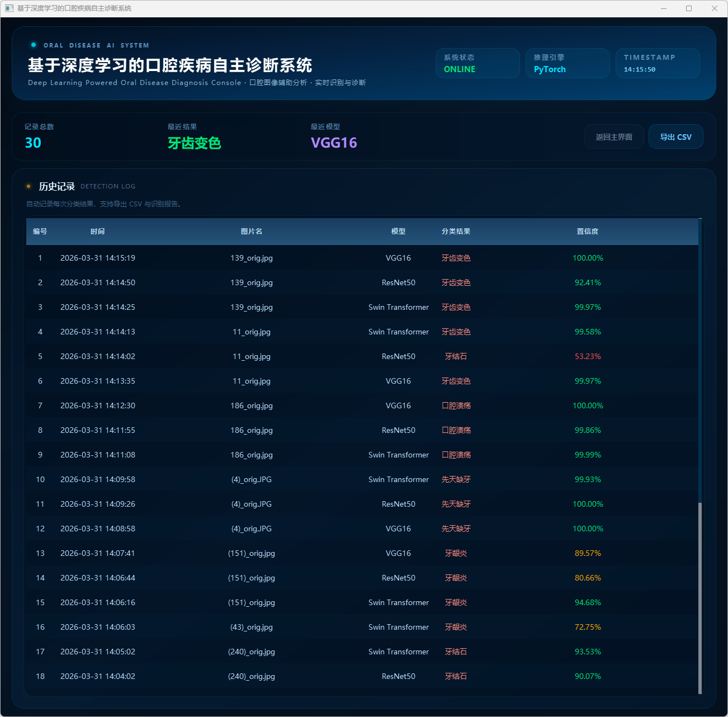The image size is (728, 717).
Task: Click the cyan status dot beside ORAL DISEASE
Action: (34, 45)
